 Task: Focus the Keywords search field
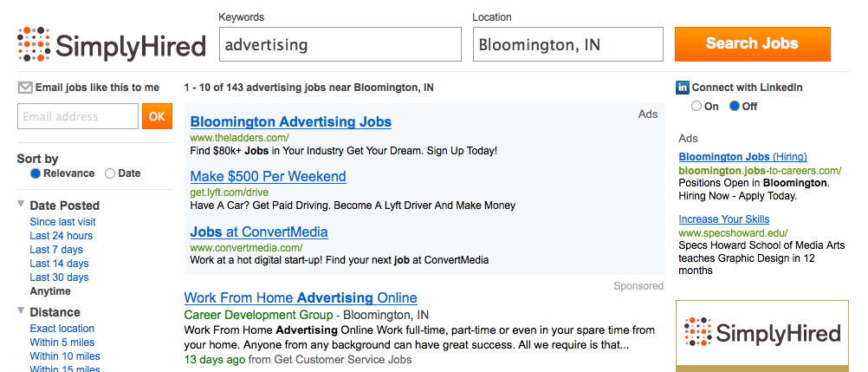click(x=340, y=44)
